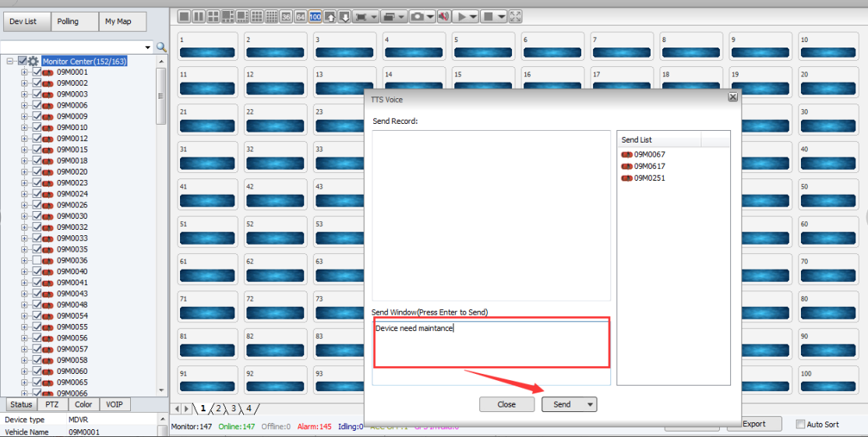Check the unchecked 09M0036 checkbox
Image resolution: width=868 pixels, height=437 pixels.
click(x=37, y=260)
